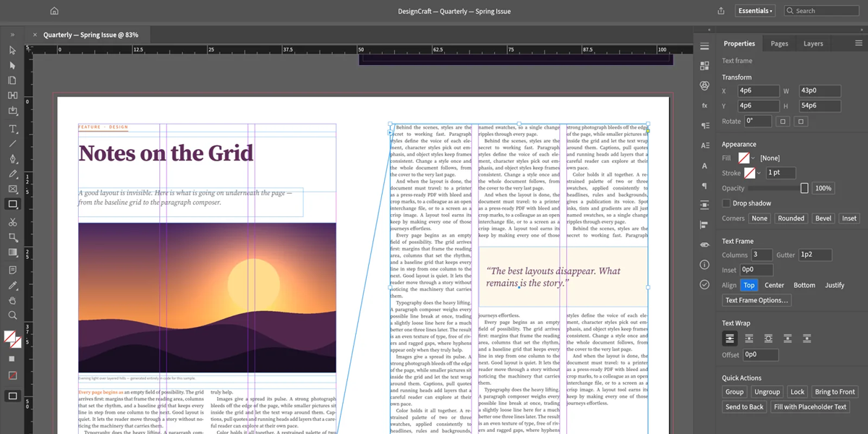Set vertical alignment to Bottom
Image resolution: width=868 pixels, height=434 pixels.
click(804, 285)
